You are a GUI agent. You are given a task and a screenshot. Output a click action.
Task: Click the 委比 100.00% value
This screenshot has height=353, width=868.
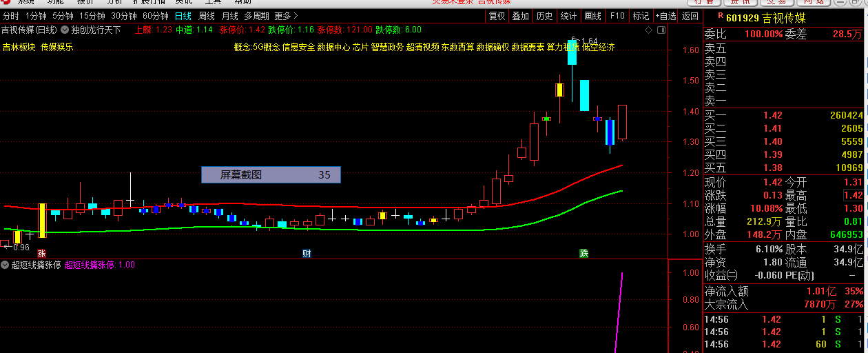coord(763,34)
